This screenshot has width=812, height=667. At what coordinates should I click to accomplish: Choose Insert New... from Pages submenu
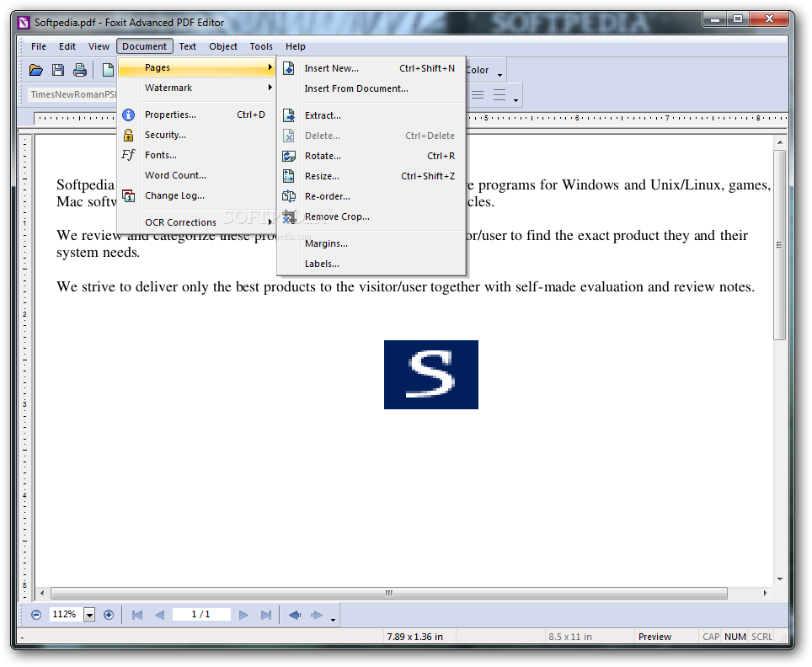tap(371, 68)
